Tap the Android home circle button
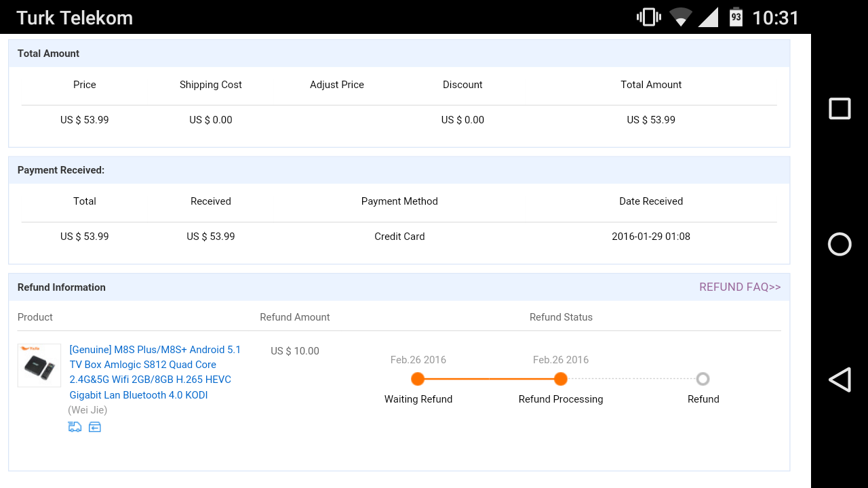Viewport: 868px width, 488px height. point(840,244)
